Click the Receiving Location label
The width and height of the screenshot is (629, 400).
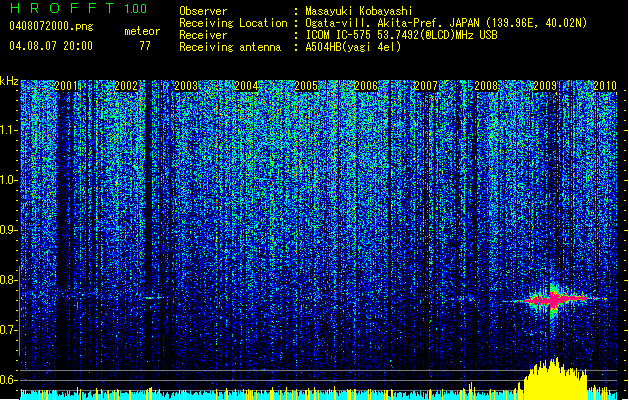pos(233,23)
